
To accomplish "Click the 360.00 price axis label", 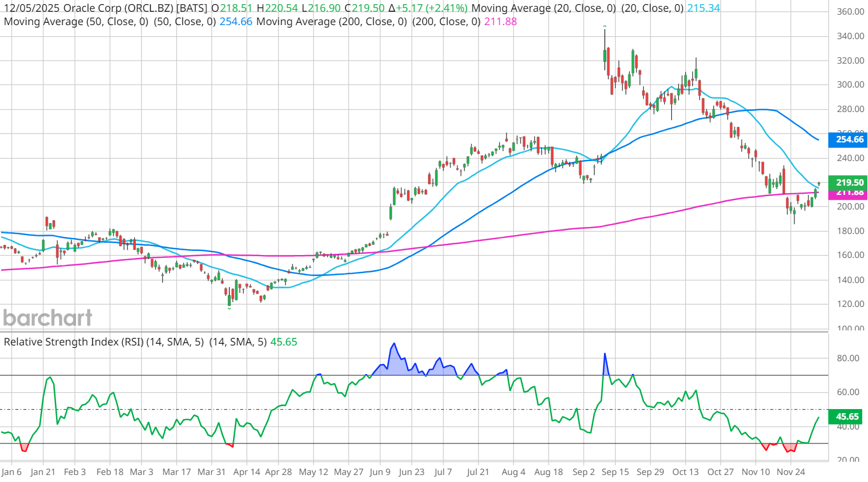I will pyautogui.click(x=850, y=12).
